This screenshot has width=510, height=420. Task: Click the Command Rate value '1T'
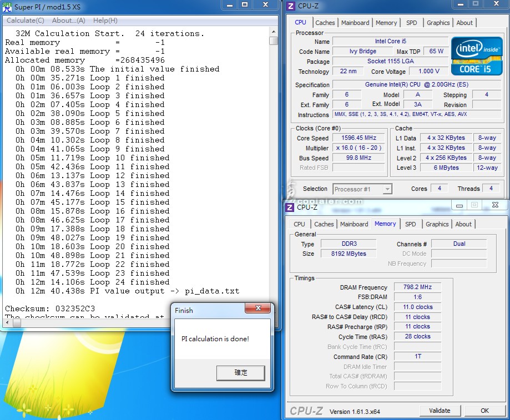pos(417,357)
